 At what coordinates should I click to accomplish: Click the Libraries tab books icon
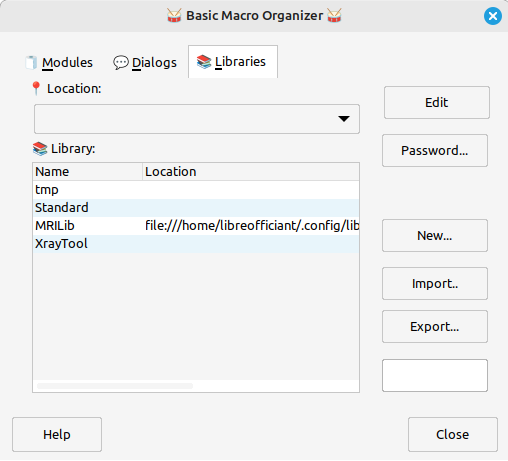pyautogui.click(x=204, y=62)
